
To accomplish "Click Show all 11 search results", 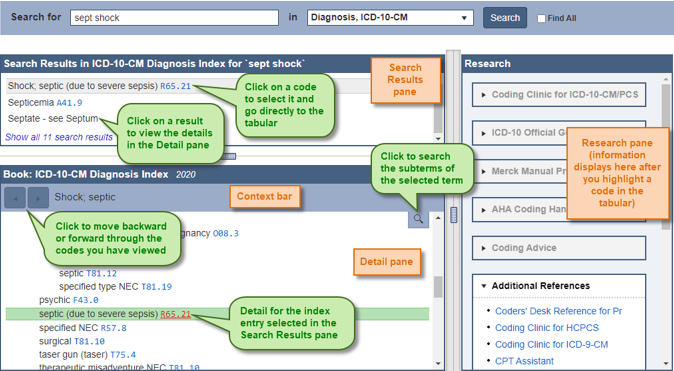I will (x=59, y=137).
